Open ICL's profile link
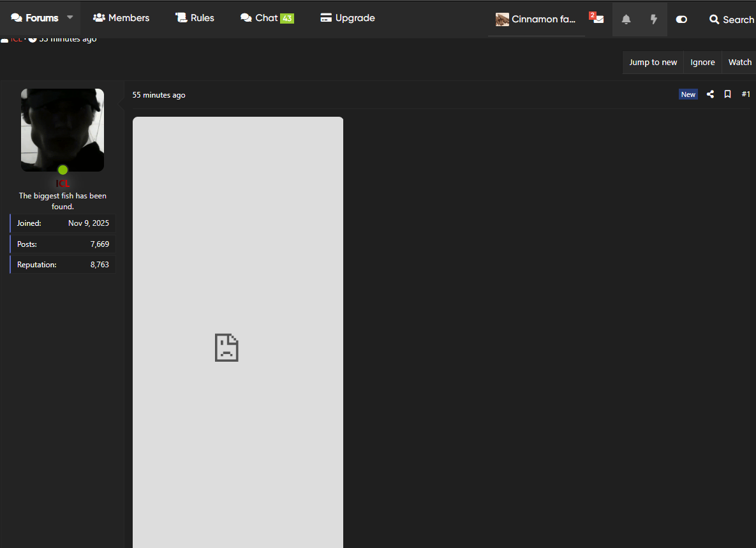The width and height of the screenshot is (756, 548). [63, 182]
